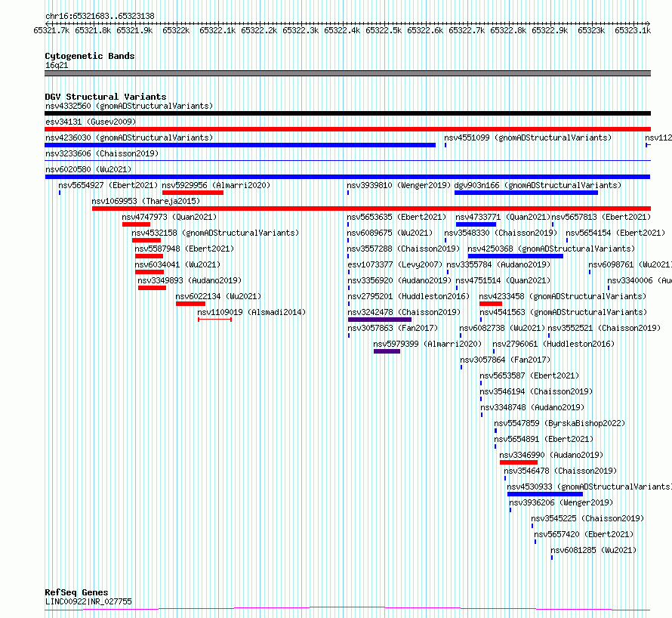Click the nsv5929956 (Almarri2020) red bar

[x=193, y=193]
